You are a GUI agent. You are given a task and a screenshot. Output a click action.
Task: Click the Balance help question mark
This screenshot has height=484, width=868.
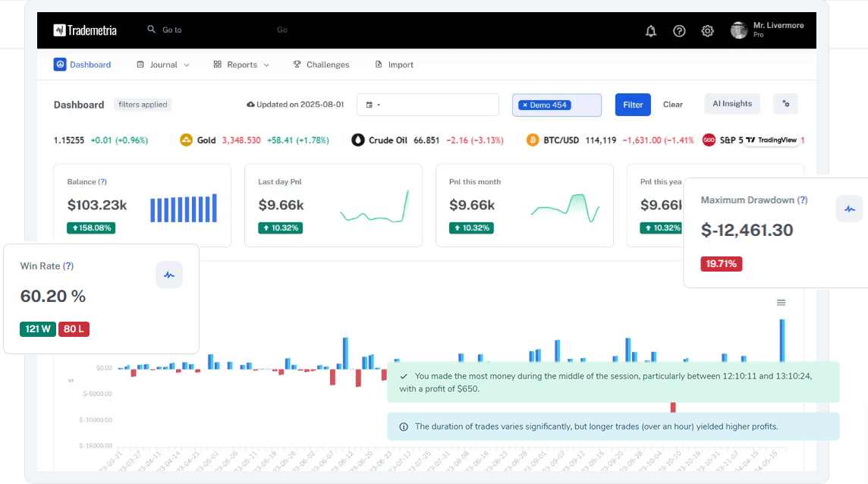click(102, 181)
